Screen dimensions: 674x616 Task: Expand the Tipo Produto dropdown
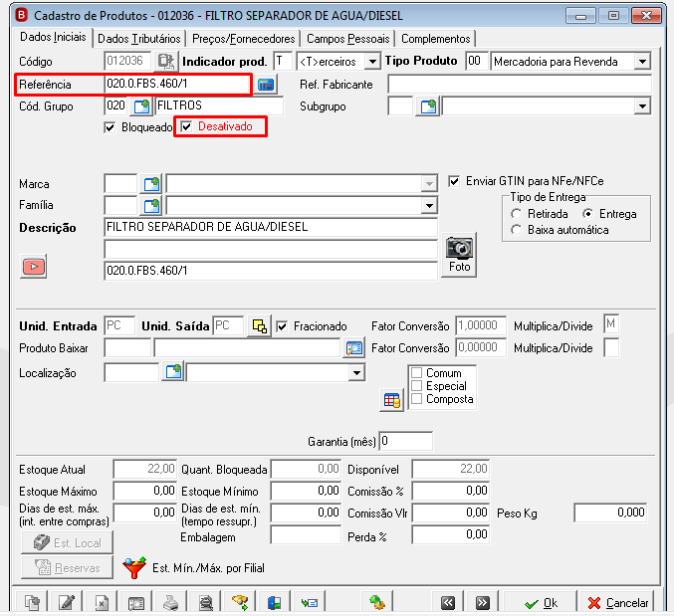tap(642, 62)
